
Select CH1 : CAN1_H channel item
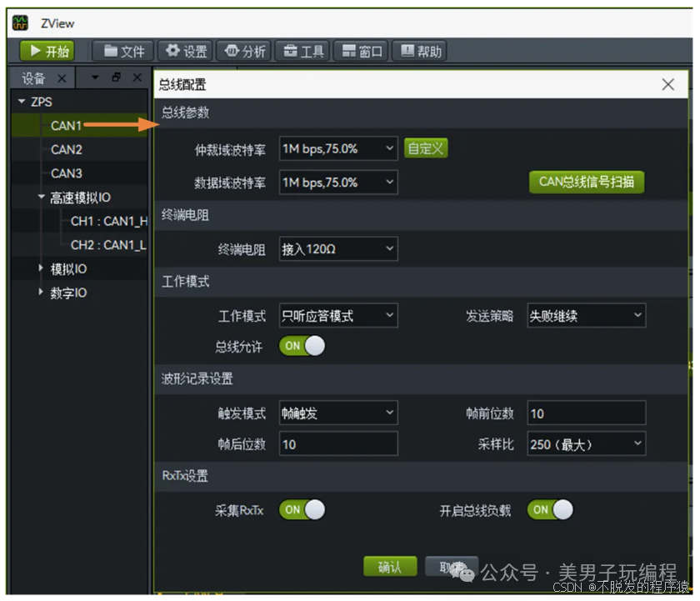tap(109, 221)
